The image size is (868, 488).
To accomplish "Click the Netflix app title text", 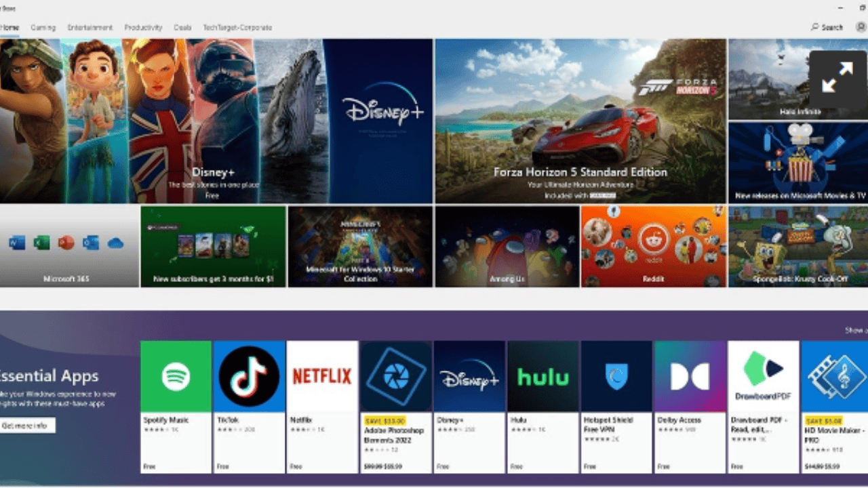I will (301, 420).
